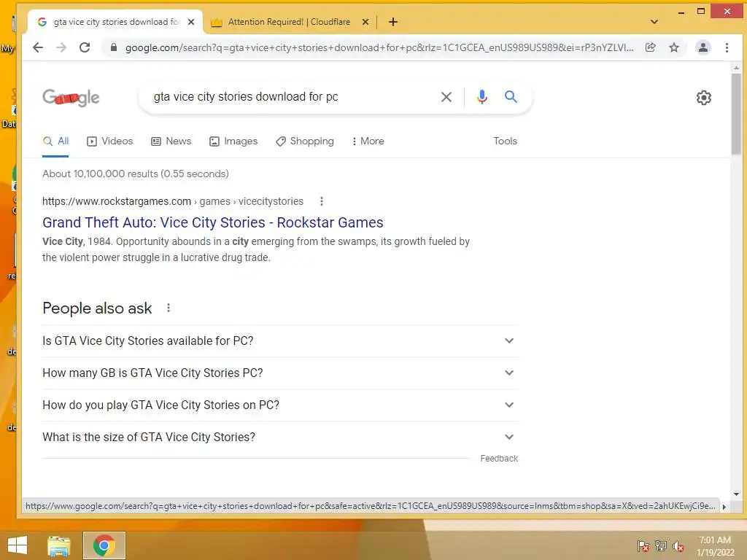Expand 'How many GB is GTA Vice City Stories PC?'
The height and width of the screenshot is (560, 747).
tap(280, 373)
